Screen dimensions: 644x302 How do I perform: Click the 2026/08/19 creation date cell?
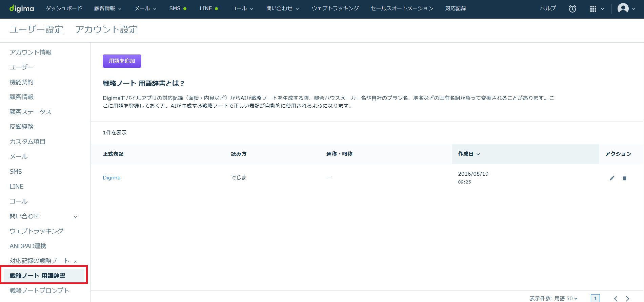[x=473, y=177]
